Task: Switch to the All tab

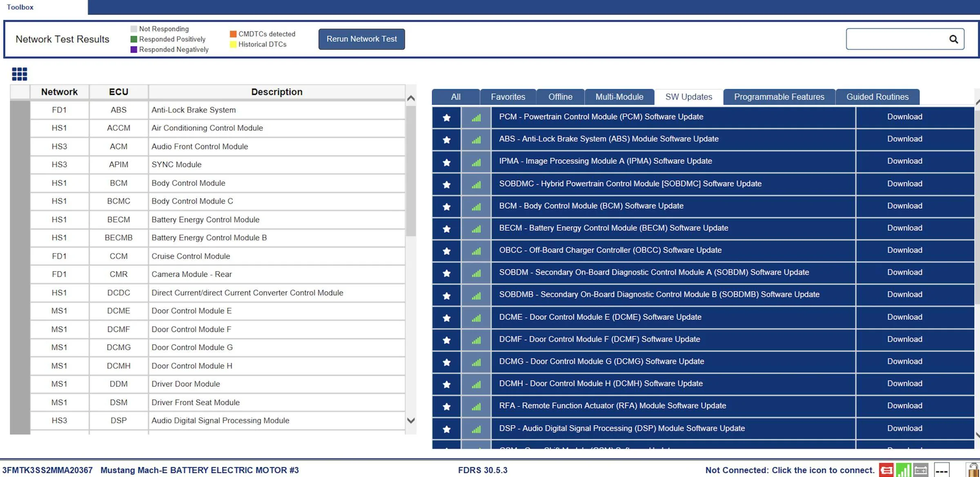Action: (x=456, y=97)
